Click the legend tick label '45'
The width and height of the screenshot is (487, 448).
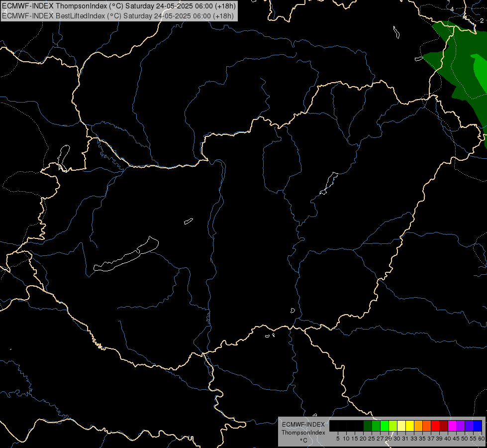pyautogui.click(x=456, y=439)
